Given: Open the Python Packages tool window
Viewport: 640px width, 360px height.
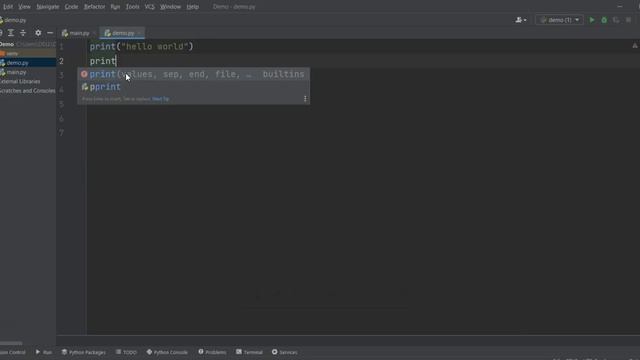Looking at the screenshot, I should (84, 352).
